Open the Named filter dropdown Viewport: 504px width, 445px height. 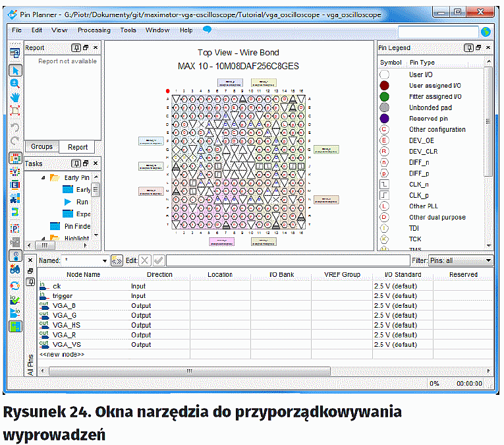[x=103, y=260]
